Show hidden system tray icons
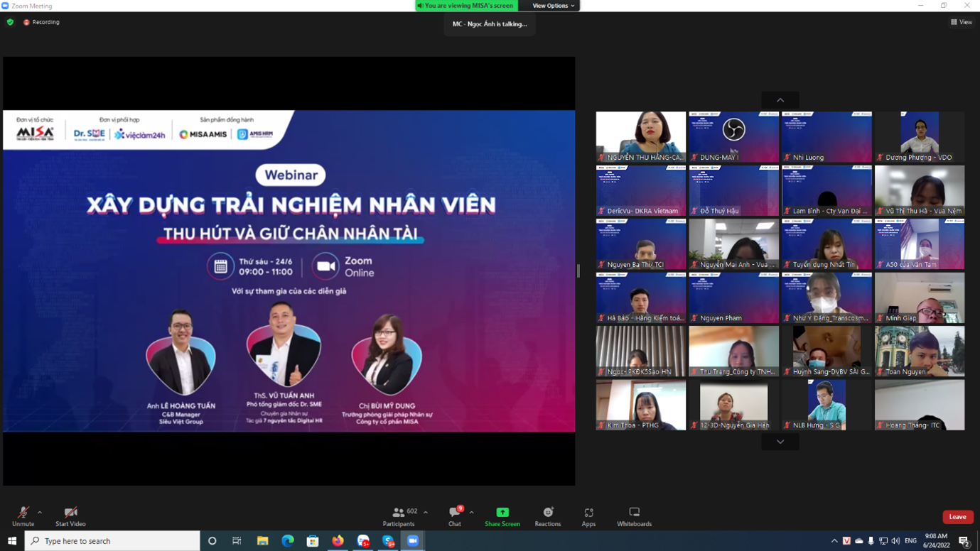Screen dimensions: 980x551 coord(834,541)
